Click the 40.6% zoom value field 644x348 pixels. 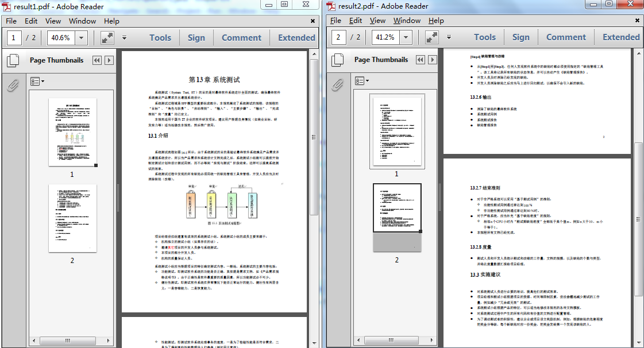pyautogui.click(x=61, y=38)
